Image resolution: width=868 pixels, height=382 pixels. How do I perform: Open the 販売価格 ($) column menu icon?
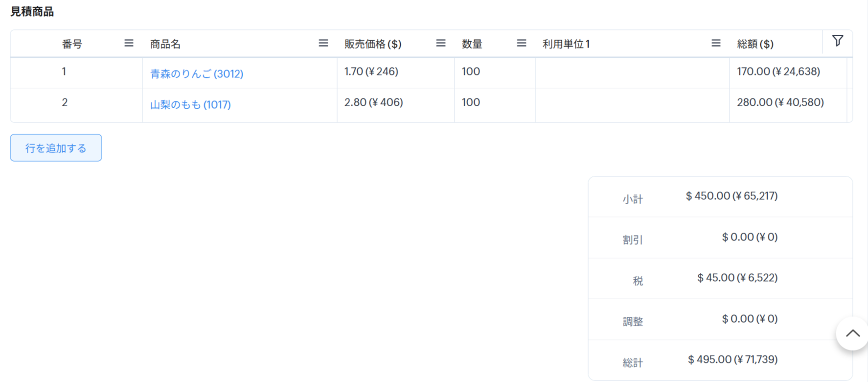[441, 44]
